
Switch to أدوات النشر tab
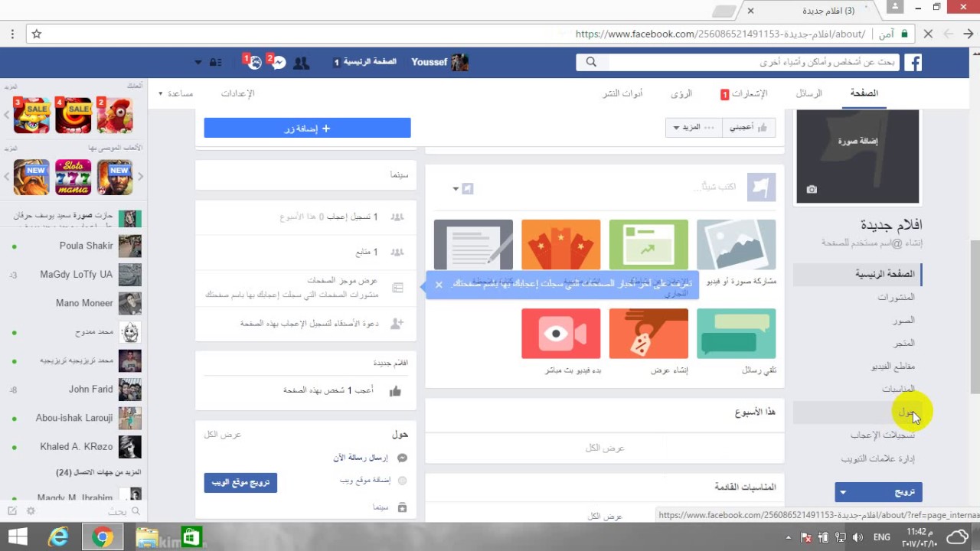[622, 93]
